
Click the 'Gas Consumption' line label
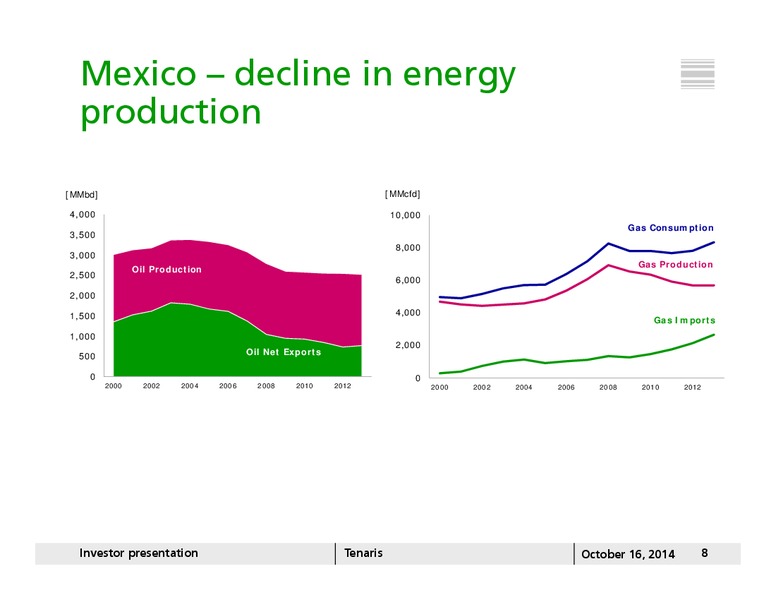coord(671,228)
